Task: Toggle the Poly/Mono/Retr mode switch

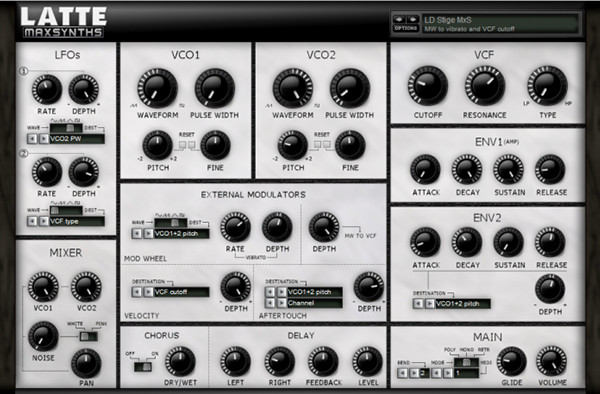Action: pos(466,362)
